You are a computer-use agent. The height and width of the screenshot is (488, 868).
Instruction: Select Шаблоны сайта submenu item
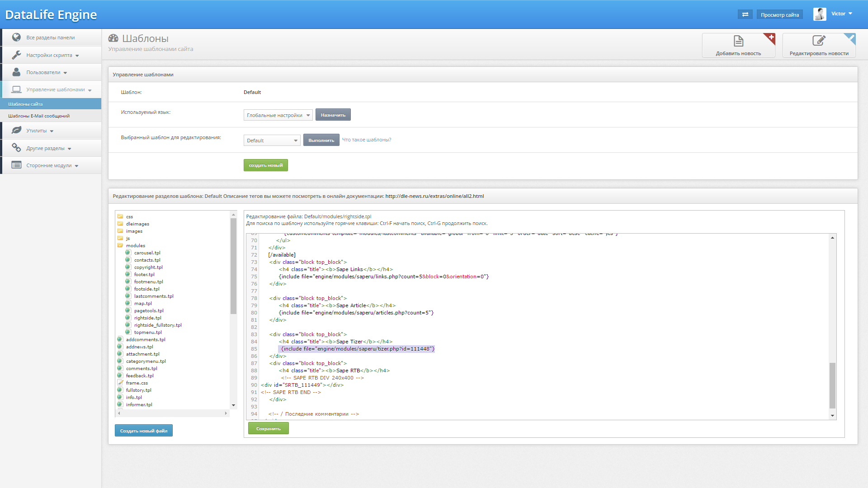pyautogui.click(x=25, y=104)
